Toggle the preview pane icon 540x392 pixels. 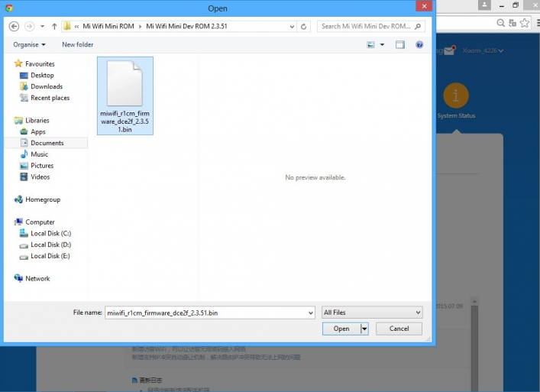point(399,44)
